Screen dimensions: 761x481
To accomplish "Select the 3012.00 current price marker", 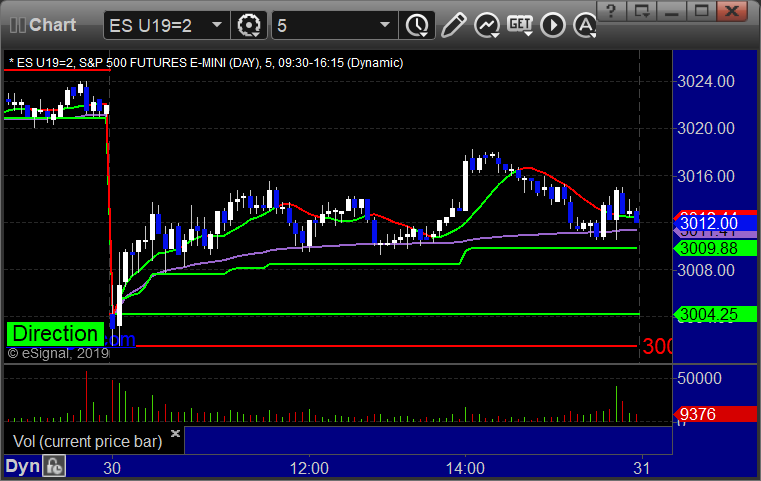I will [x=714, y=223].
